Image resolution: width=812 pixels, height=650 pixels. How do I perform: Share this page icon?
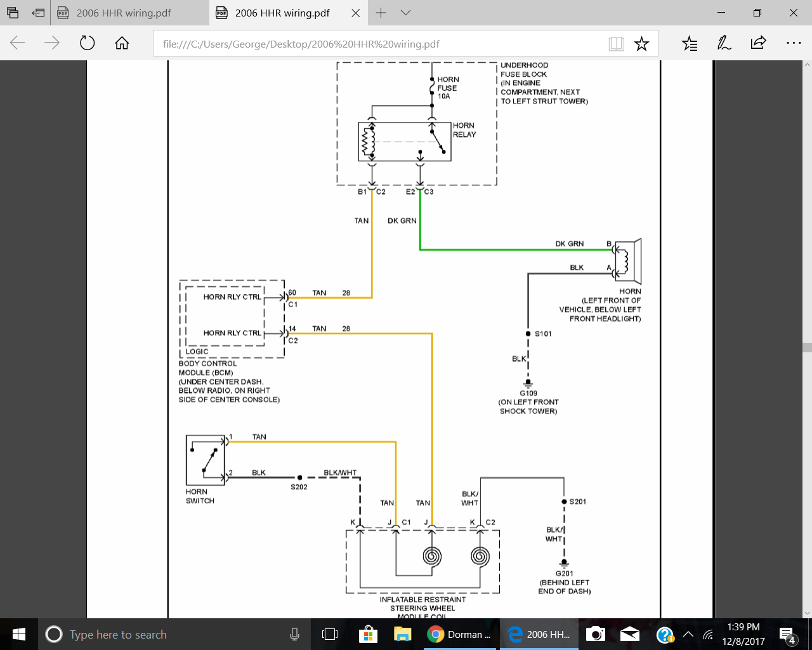pyautogui.click(x=758, y=43)
